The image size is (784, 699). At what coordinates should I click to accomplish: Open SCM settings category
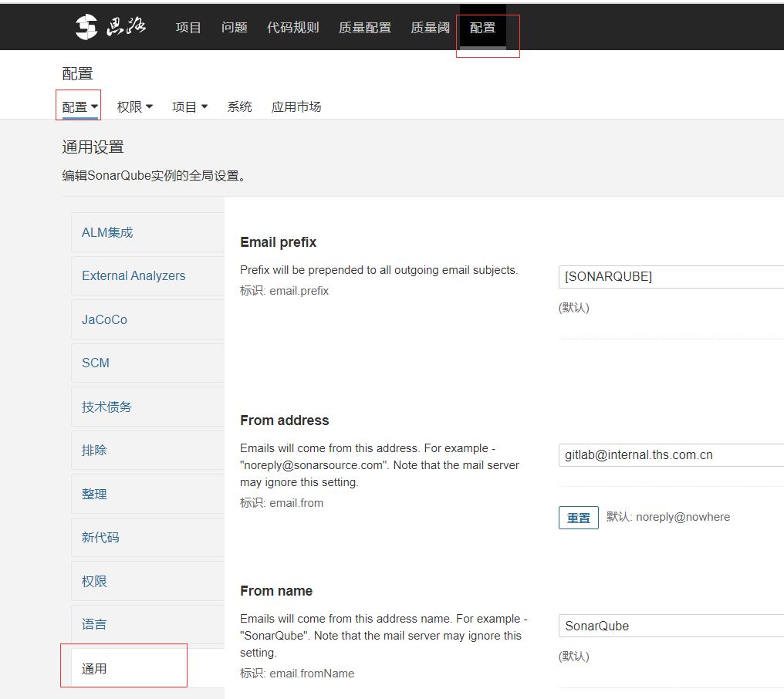pyautogui.click(x=96, y=363)
